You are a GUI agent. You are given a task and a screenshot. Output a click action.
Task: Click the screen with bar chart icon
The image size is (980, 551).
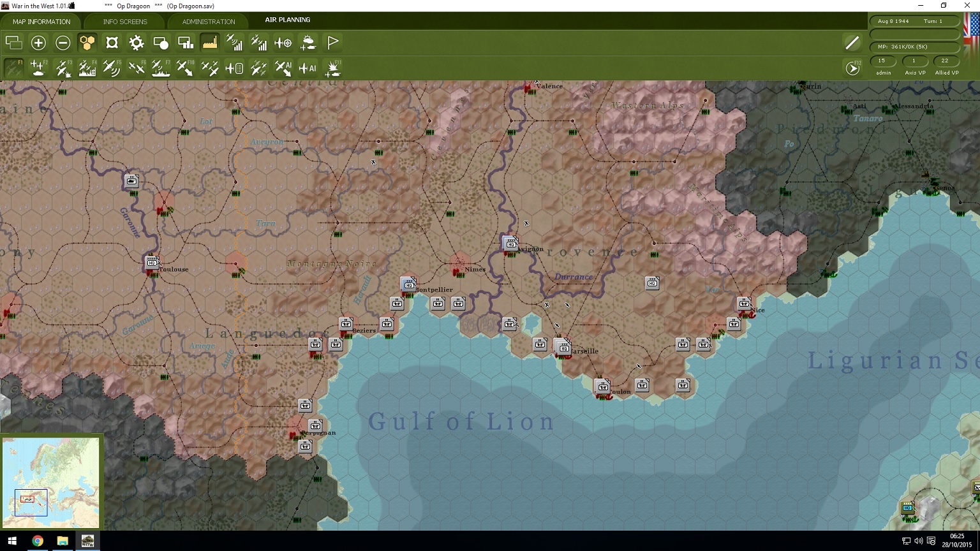(185, 43)
